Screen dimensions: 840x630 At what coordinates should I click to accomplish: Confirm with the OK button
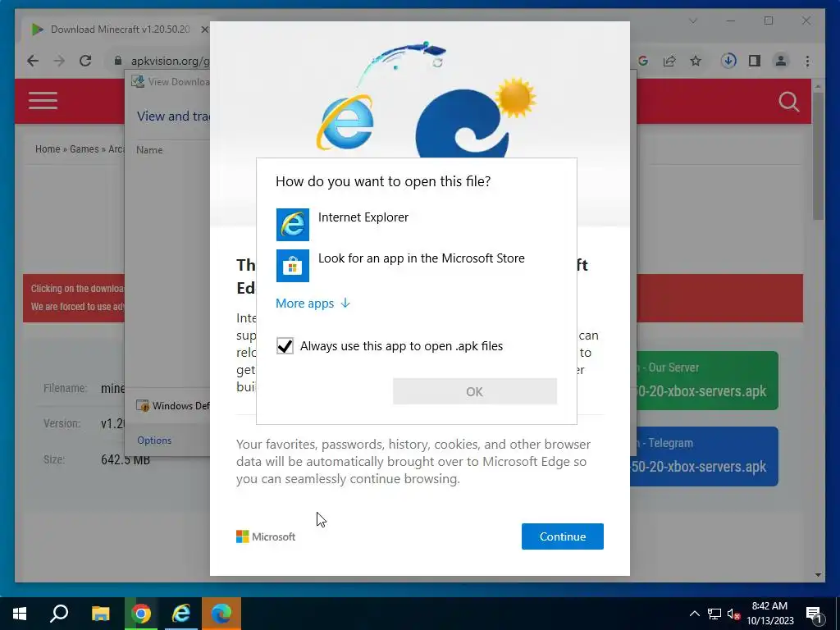tap(475, 391)
